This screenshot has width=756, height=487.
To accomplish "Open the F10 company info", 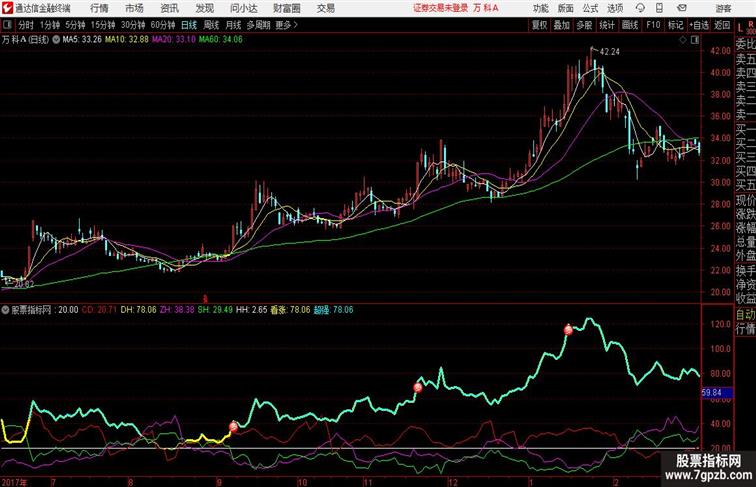I will click(653, 25).
